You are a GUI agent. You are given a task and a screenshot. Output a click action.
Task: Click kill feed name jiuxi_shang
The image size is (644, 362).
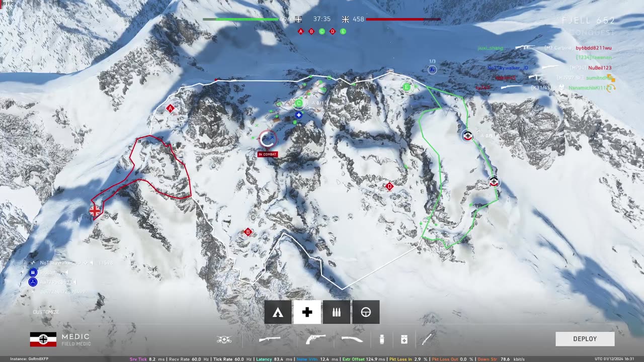pos(491,48)
